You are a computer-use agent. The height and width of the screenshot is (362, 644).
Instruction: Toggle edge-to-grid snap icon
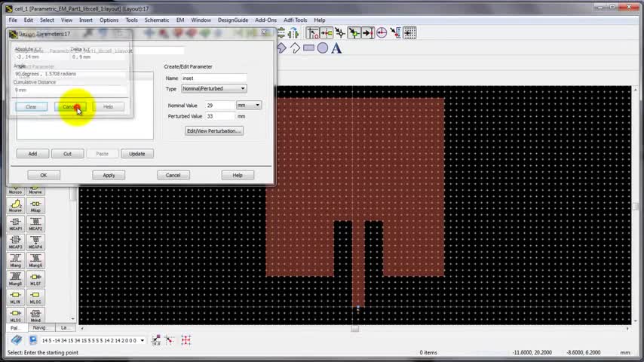395,33
